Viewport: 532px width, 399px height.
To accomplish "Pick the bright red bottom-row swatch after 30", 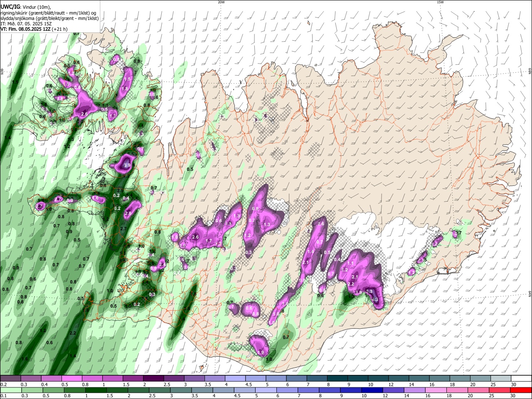I will 521,390.
